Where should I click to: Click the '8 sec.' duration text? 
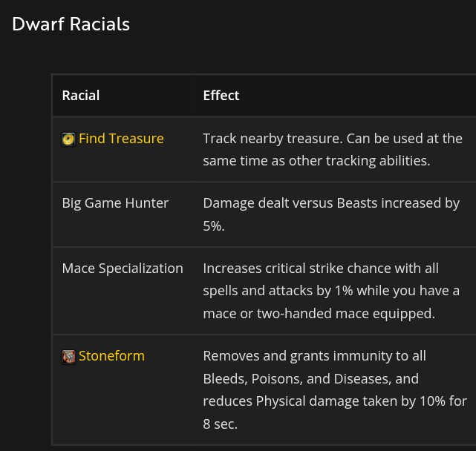pos(220,424)
